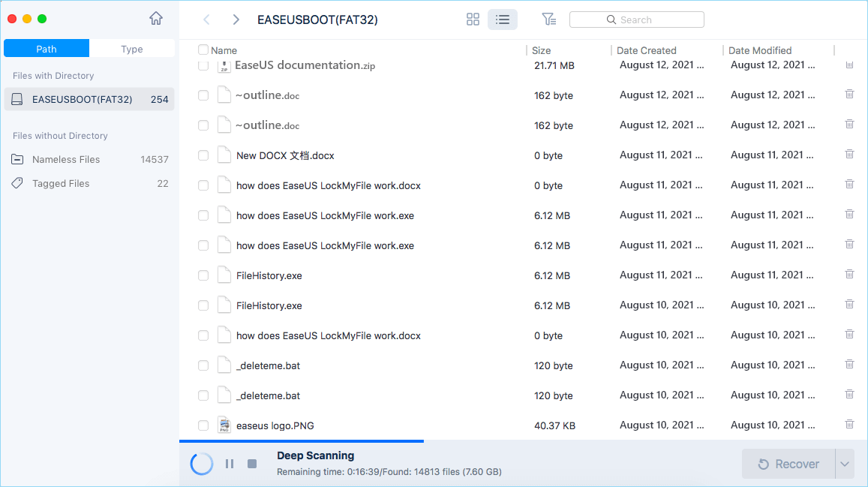Screen dimensions: 868x487
Task: Tick the checkbox for _deleteme.bat
Action: [x=203, y=365]
